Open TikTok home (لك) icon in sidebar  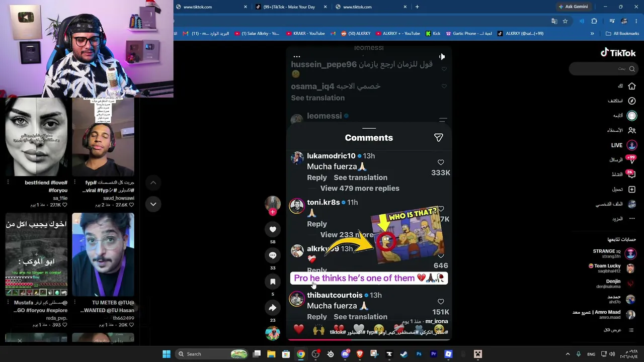pyautogui.click(x=631, y=86)
